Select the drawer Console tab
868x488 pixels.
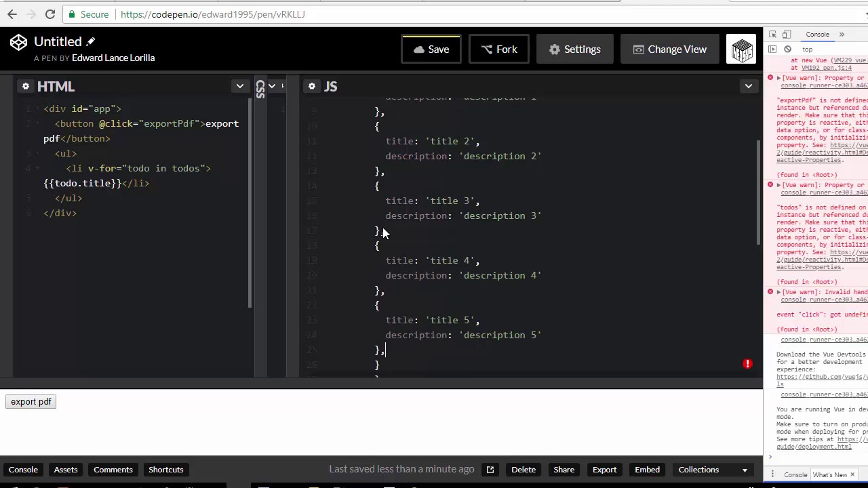tap(795, 475)
